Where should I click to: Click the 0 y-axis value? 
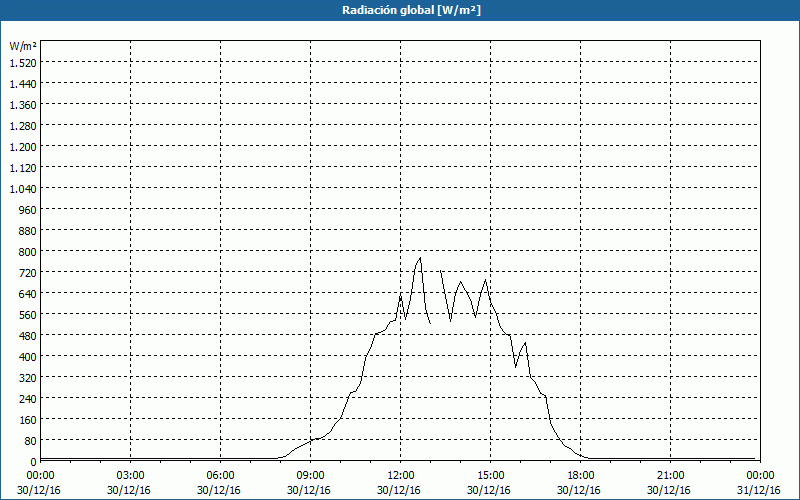point(34,462)
